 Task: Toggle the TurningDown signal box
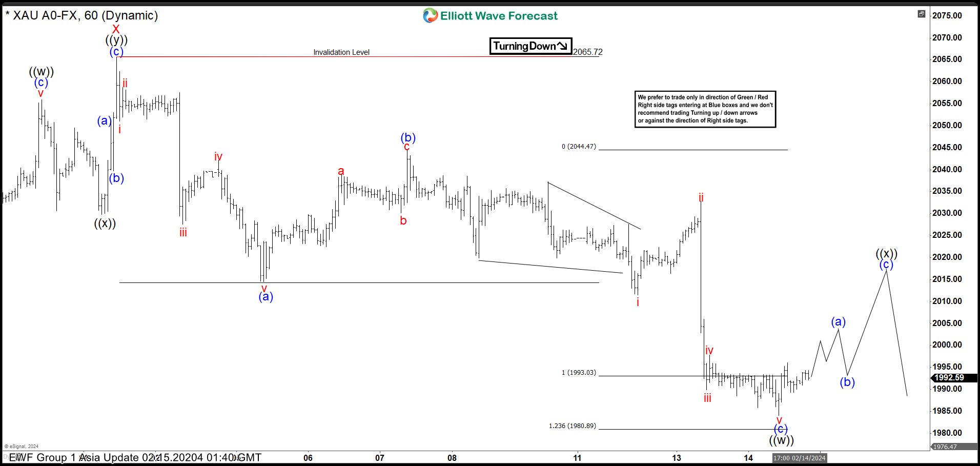point(531,46)
